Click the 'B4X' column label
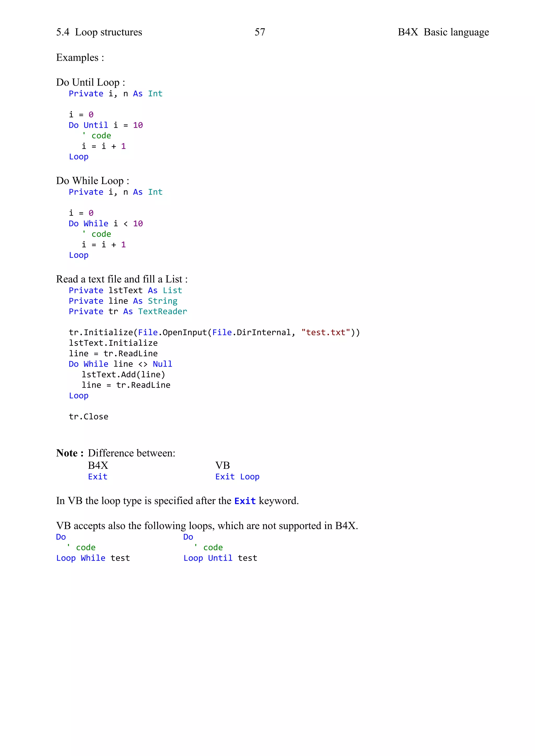 [x=98, y=466]
